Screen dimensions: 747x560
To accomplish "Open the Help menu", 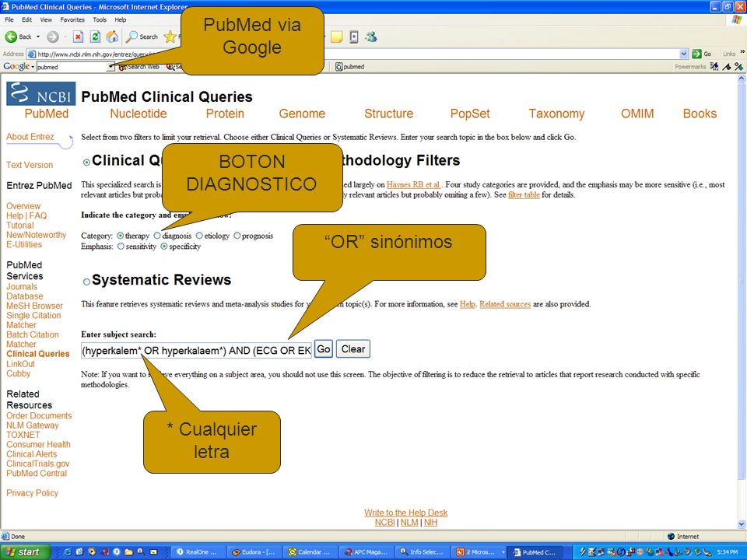I will [121, 19].
